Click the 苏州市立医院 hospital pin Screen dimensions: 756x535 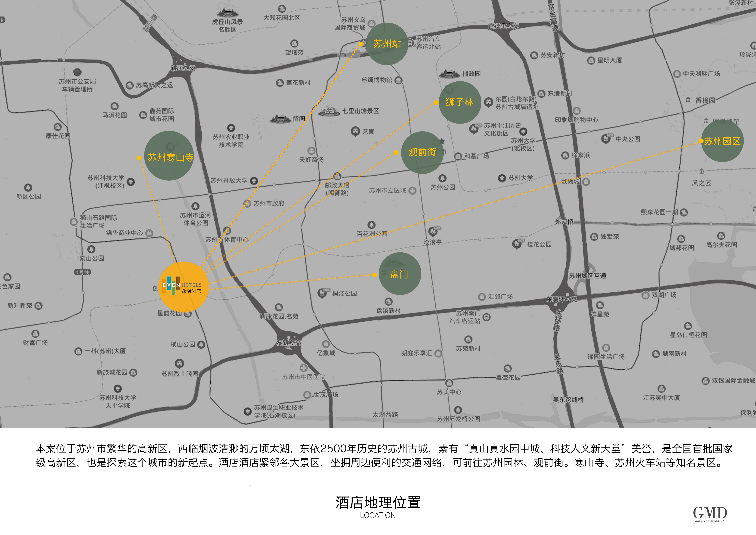(x=413, y=191)
